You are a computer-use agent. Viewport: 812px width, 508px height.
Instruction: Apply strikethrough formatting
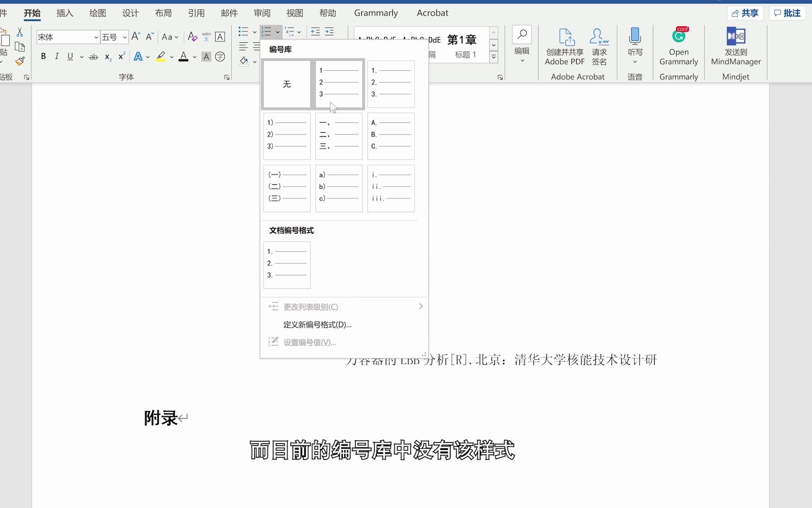click(x=94, y=57)
